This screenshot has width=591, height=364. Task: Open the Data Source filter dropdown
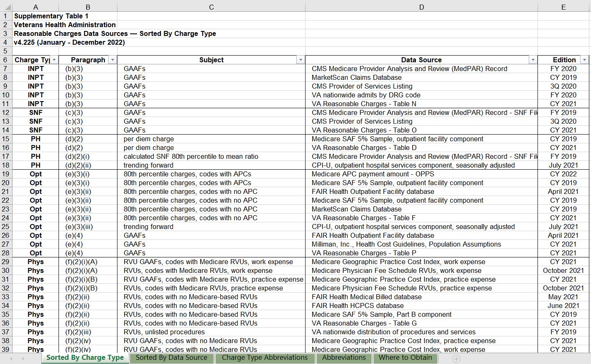(x=532, y=60)
